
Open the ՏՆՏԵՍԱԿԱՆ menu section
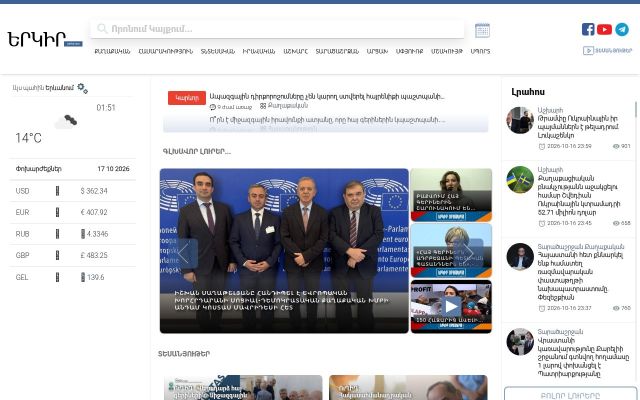pyautogui.click(x=218, y=51)
